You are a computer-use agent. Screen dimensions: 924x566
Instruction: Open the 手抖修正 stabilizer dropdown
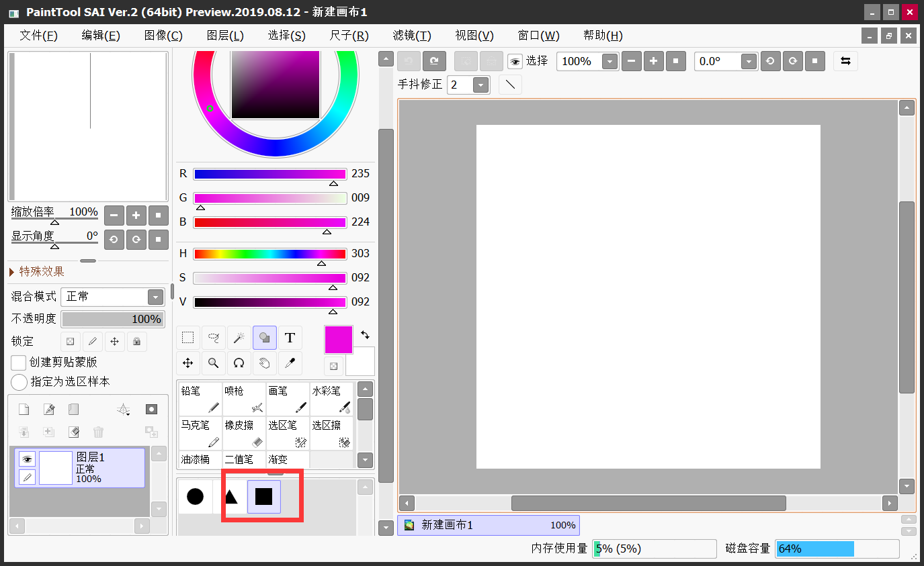(x=480, y=85)
